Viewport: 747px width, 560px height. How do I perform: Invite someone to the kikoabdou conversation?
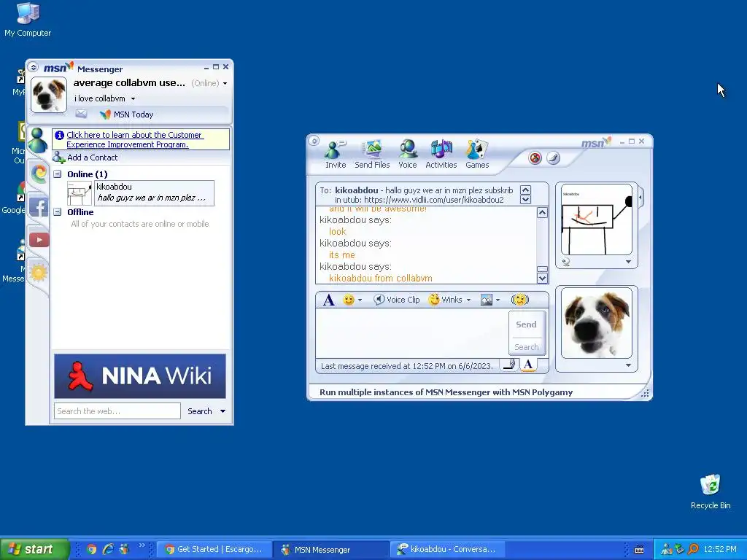tap(336, 155)
